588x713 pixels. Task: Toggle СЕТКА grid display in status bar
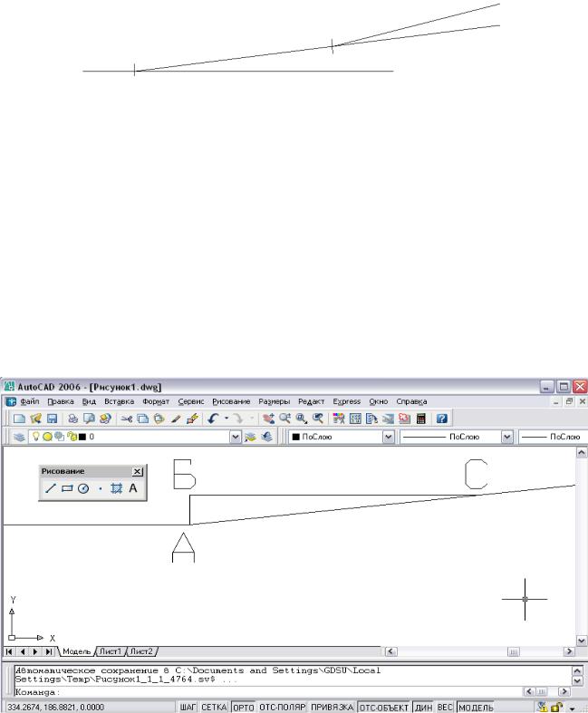pos(214,707)
